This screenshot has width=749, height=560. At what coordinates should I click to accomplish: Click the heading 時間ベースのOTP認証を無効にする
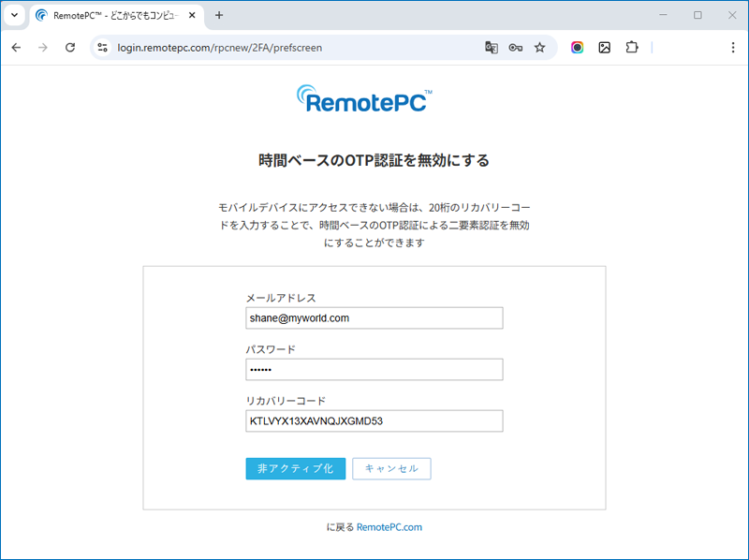coord(374,160)
